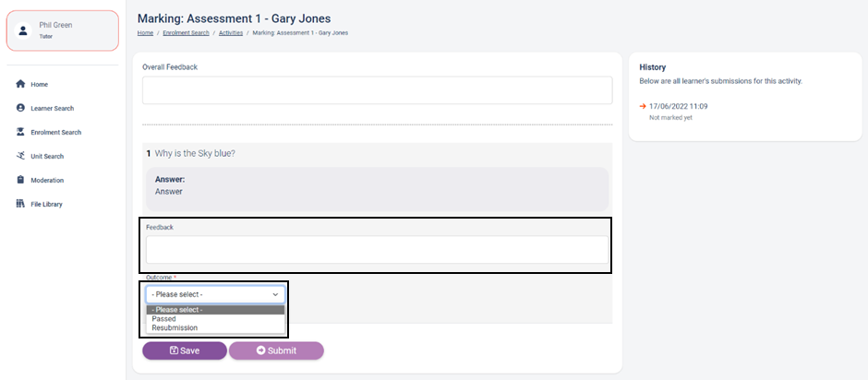This screenshot has width=868, height=380.
Task: Click the orange arrow beside the submission date
Action: pyautogui.click(x=643, y=106)
